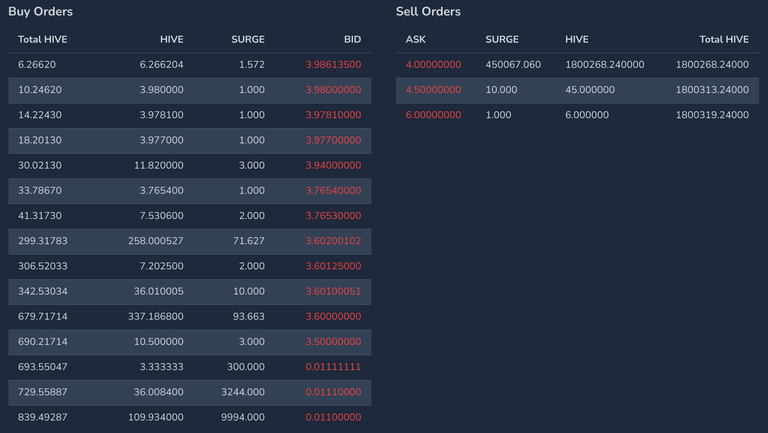Choose the 0.01100000 bid order

[190, 417]
